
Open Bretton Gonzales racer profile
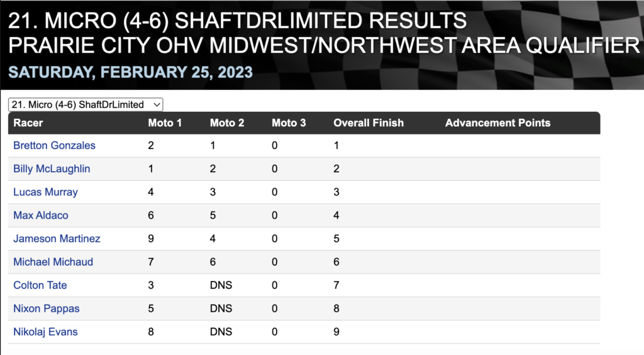pyautogui.click(x=54, y=145)
